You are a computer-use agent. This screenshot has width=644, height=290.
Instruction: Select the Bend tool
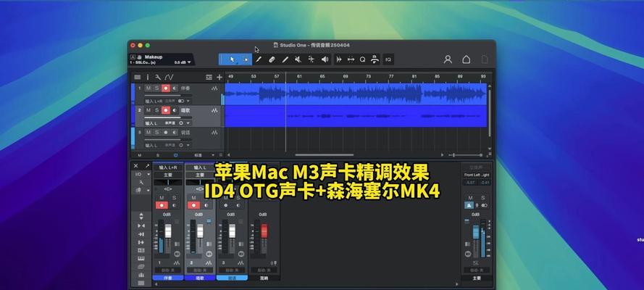pos(311,59)
